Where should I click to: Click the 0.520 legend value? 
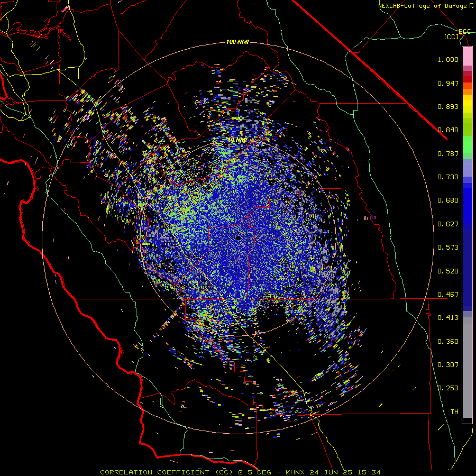448,271
